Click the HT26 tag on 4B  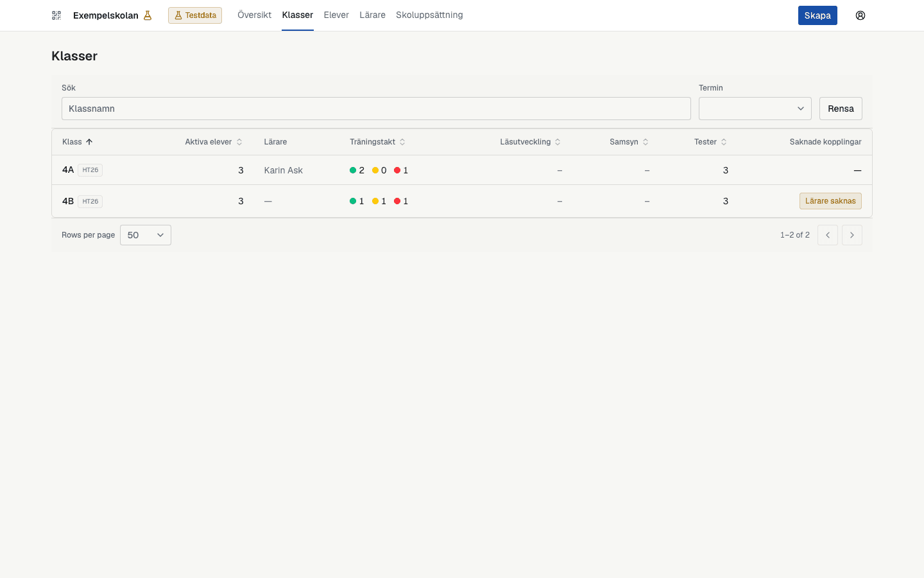tap(90, 202)
